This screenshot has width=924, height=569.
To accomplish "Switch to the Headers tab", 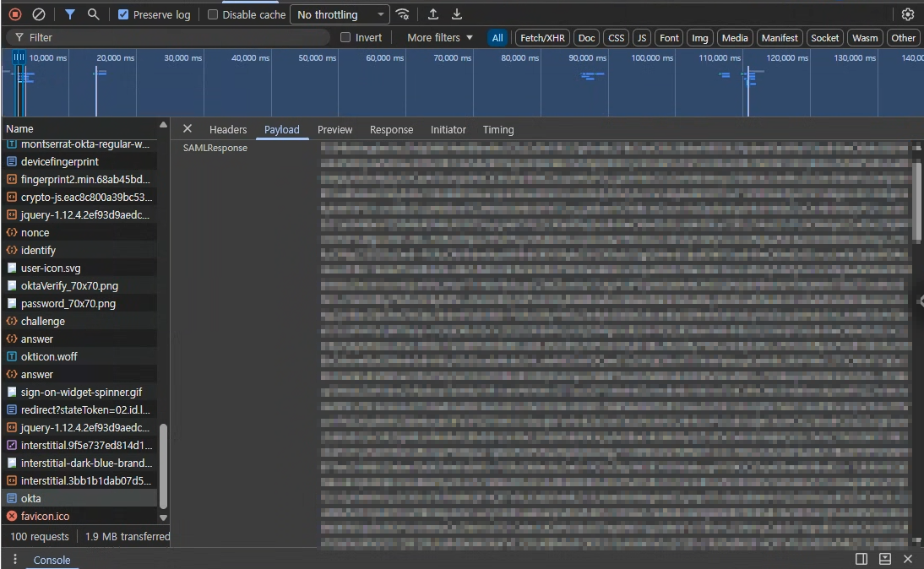I will pos(228,129).
